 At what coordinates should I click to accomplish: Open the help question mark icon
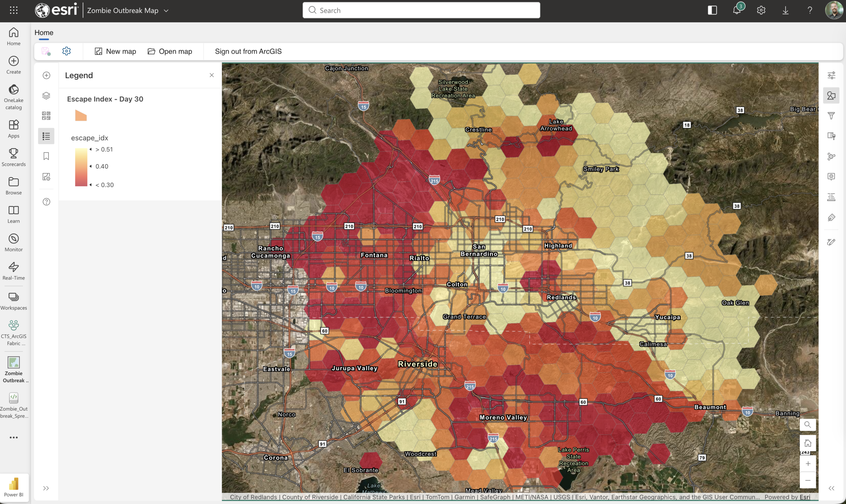[810, 10]
